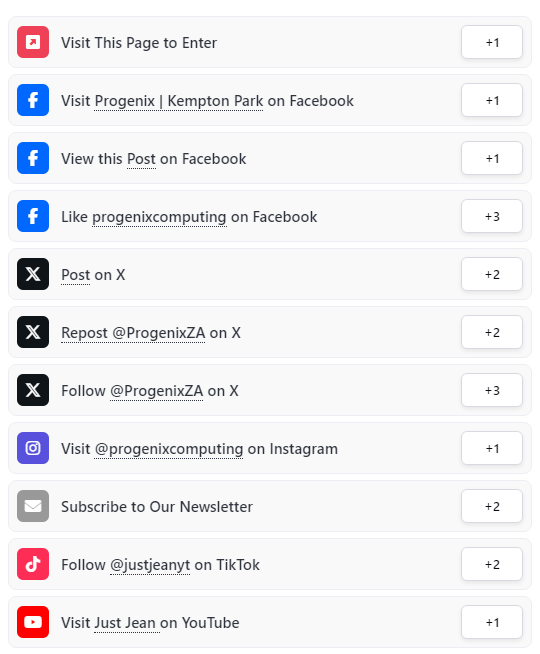Claim +3 for Follow @ProgenixZA on X
Image resolution: width=540 pixels, height=654 pixels.
coord(492,390)
